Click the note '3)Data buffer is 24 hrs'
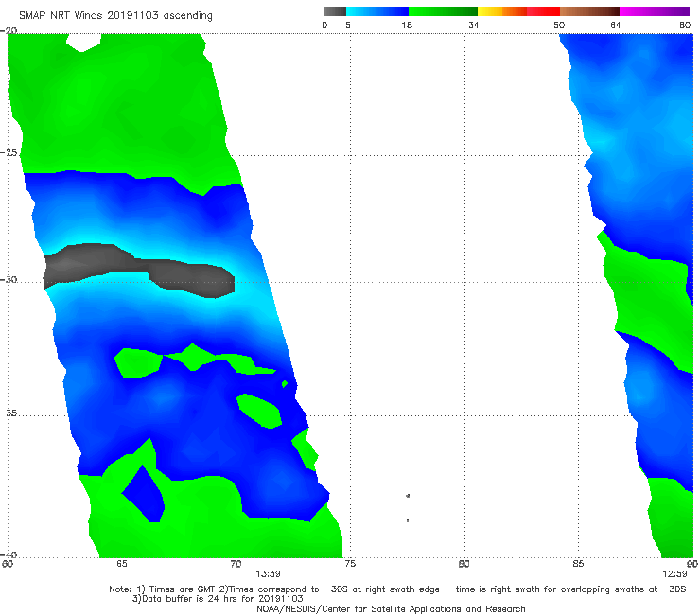Screen dimensions: 700x615 point(218,599)
